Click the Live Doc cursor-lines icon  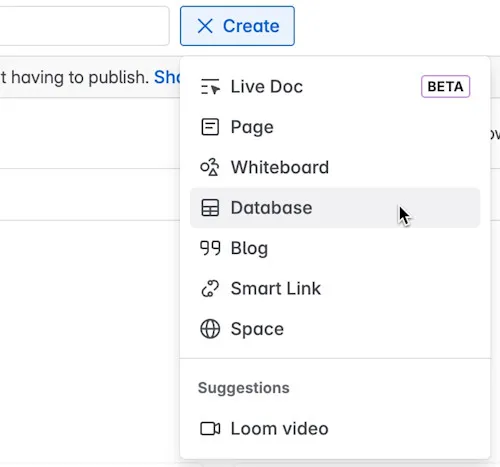coord(210,87)
